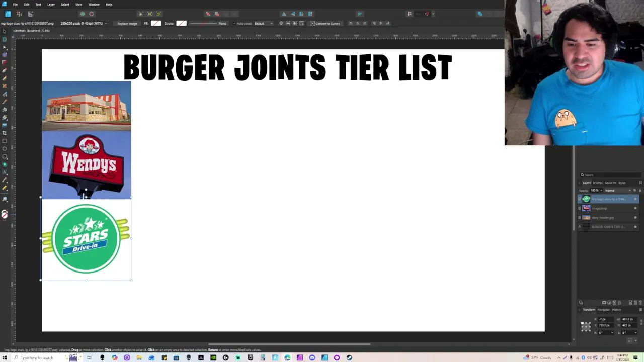Click the Add Layer icon in Layers panel
Screen dimensions: 644x362
tap(630, 303)
